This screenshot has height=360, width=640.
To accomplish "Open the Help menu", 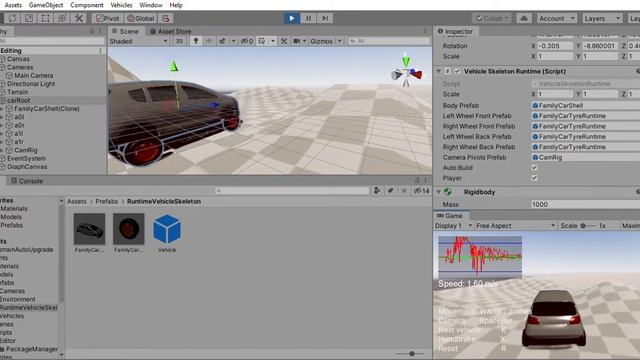I will pyautogui.click(x=176, y=5).
